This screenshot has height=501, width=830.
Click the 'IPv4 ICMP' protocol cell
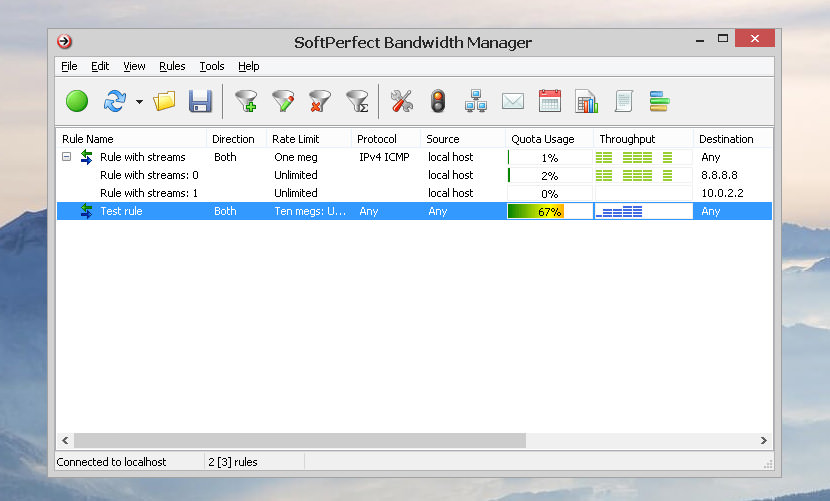[384, 157]
